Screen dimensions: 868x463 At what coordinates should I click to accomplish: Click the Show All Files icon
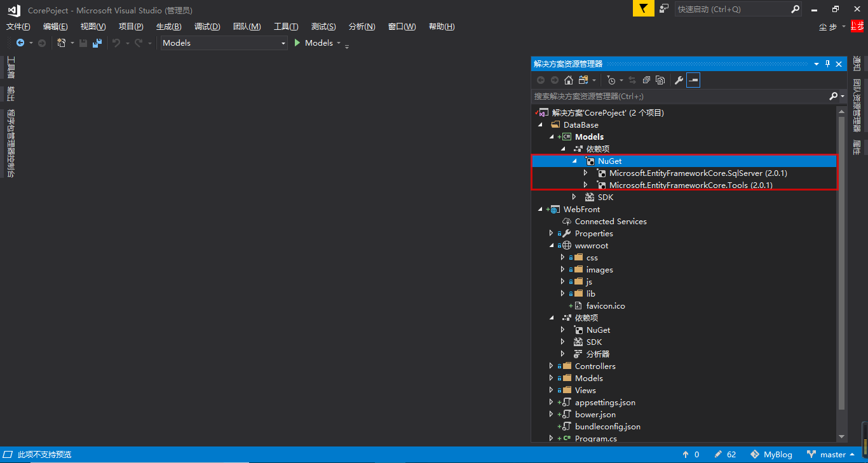[x=660, y=80]
